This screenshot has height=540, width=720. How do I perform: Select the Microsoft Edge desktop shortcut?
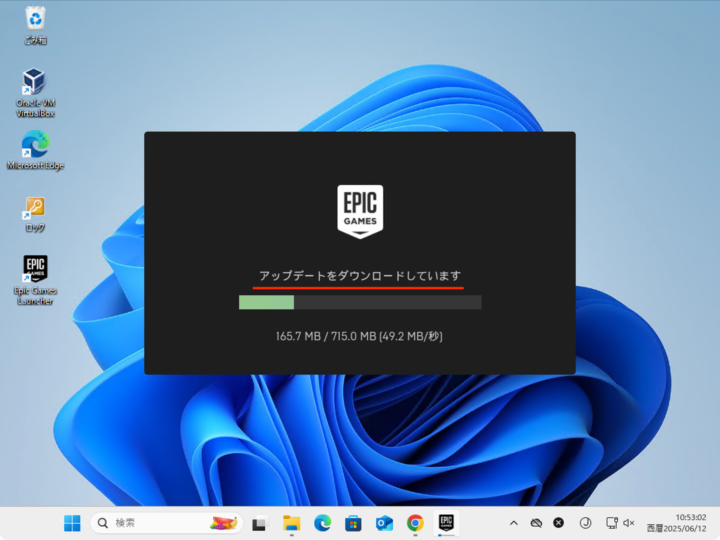click(x=35, y=150)
